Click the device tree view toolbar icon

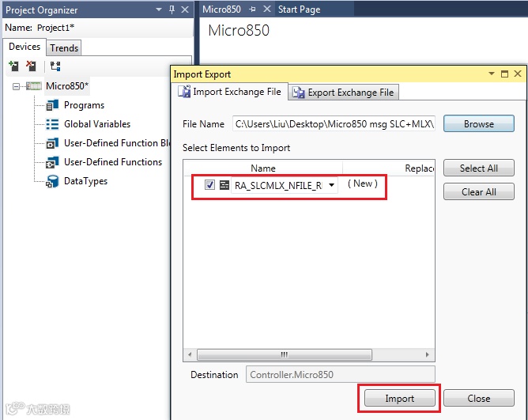point(55,66)
